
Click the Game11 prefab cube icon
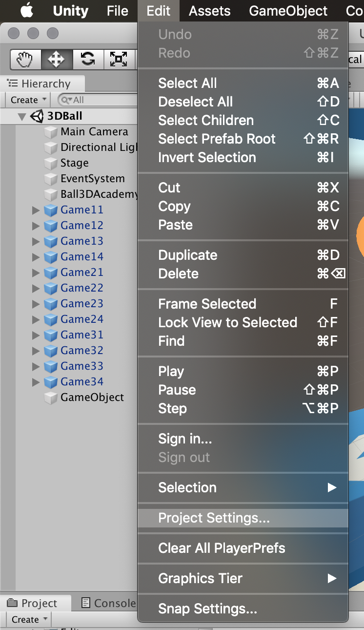tap(51, 210)
